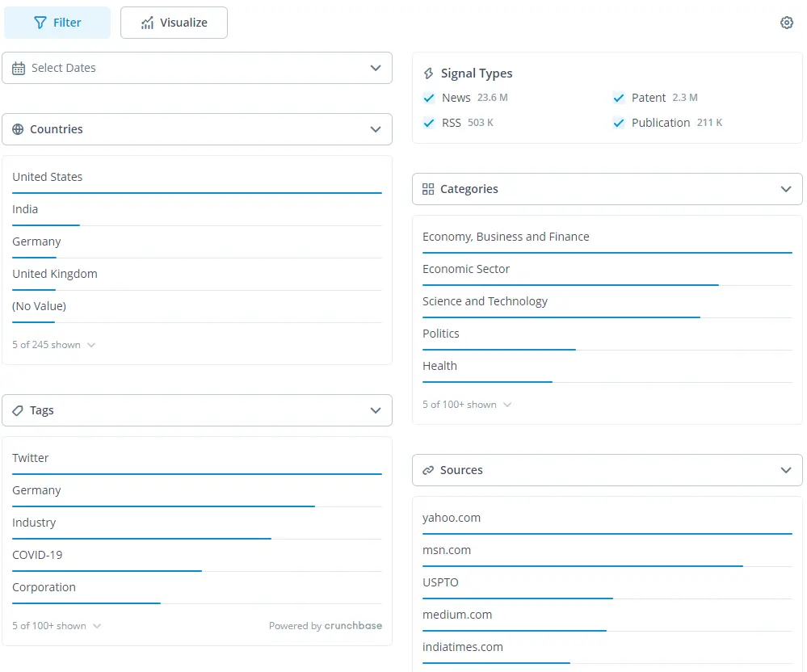
Task: Switch to the Filter tab
Action: (x=57, y=23)
